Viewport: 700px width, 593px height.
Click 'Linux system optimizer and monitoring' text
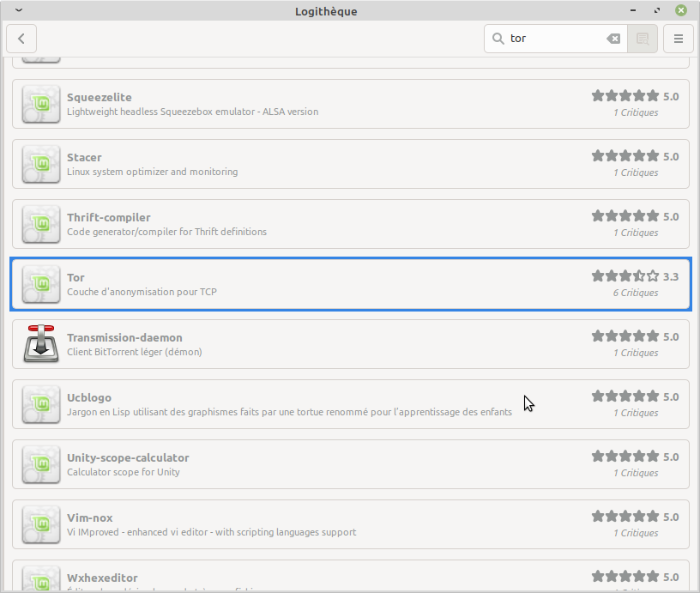152,172
